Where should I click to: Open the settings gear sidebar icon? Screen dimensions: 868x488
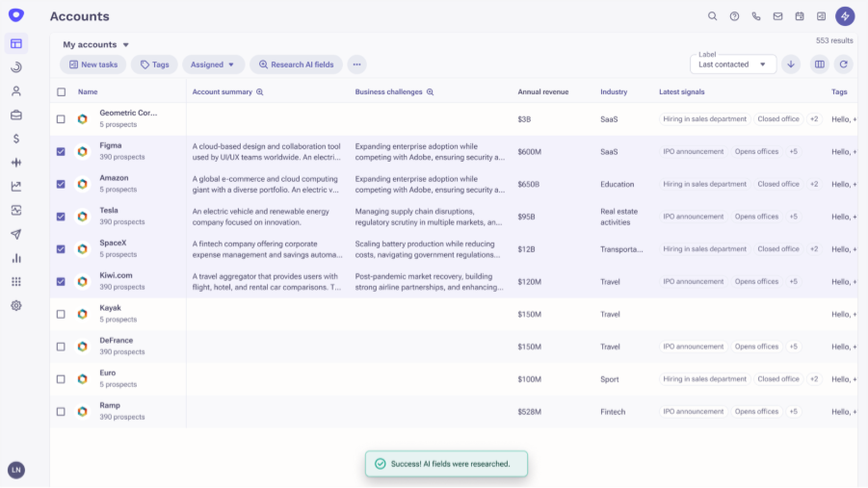tap(16, 305)
